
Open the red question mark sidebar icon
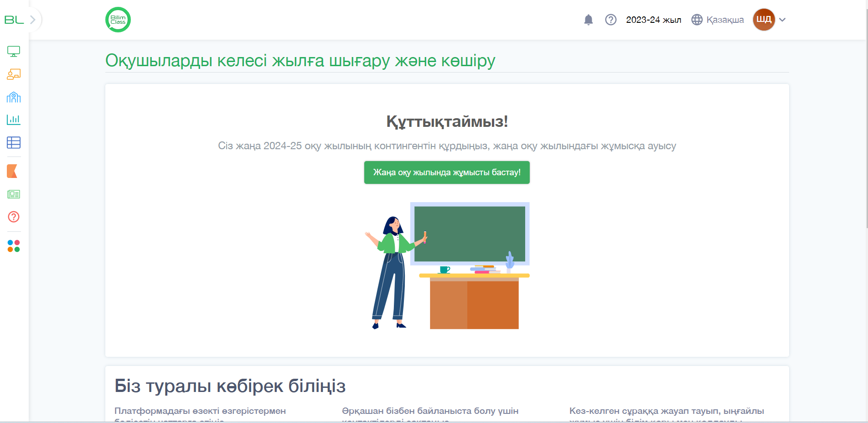click(x=14, y=217)
